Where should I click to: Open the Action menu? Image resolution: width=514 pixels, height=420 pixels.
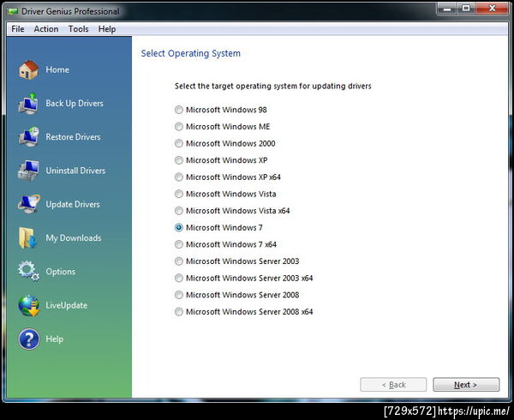[46, 29]
